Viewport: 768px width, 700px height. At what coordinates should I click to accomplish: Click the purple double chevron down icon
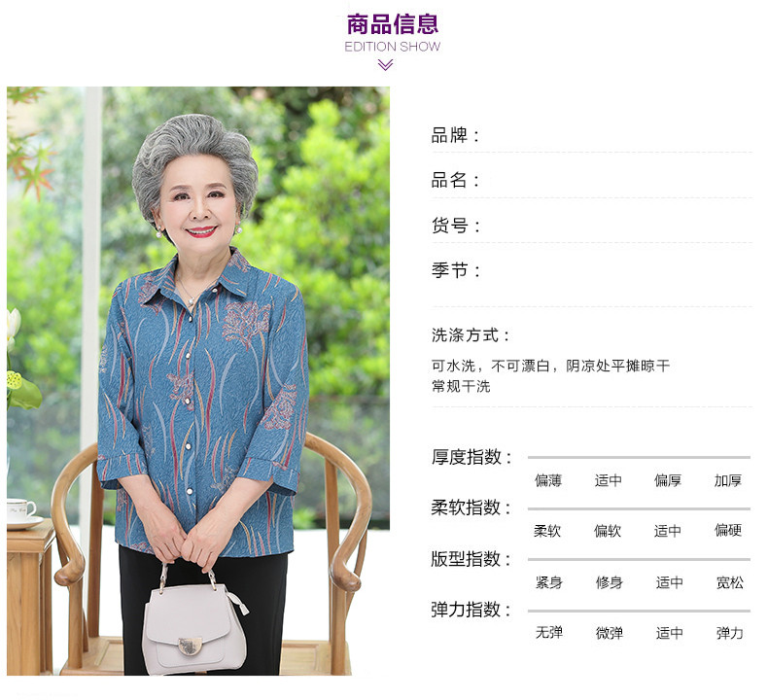385,65
